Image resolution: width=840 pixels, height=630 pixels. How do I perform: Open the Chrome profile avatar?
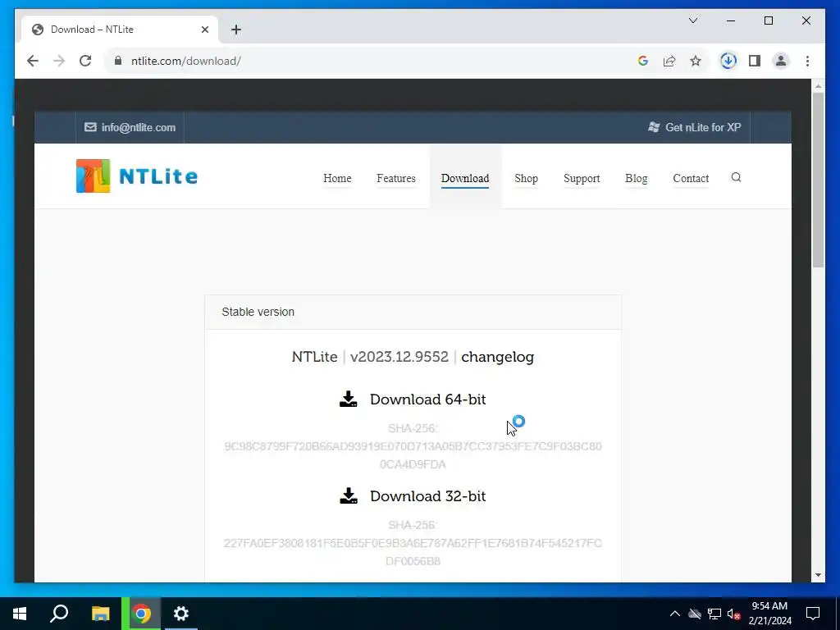coord(781,61)
